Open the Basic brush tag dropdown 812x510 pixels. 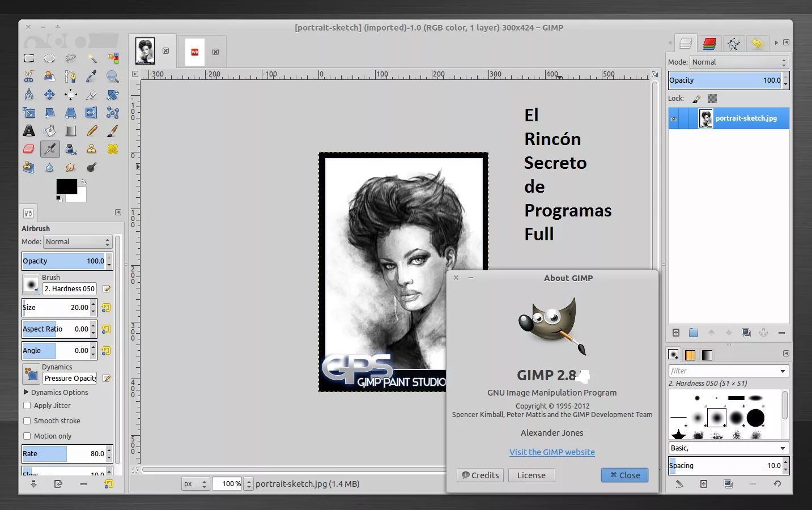(729, 448)
